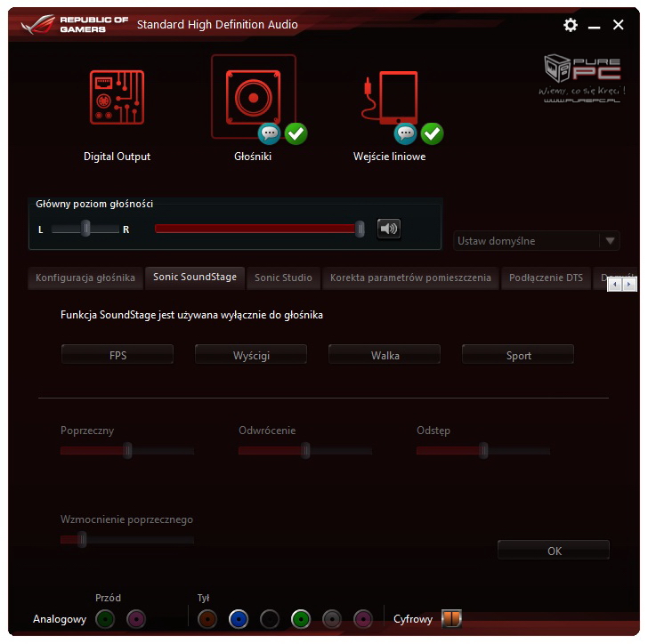Screen dimensions: 648x644
Task: Click the rear black jack
Action: point(270,619)
